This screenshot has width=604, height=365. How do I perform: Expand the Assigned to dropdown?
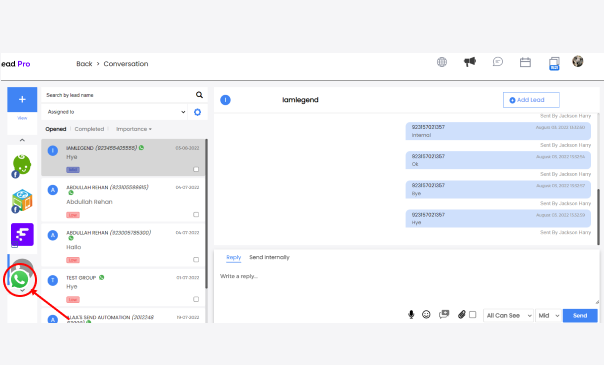[x=114, y=112]
